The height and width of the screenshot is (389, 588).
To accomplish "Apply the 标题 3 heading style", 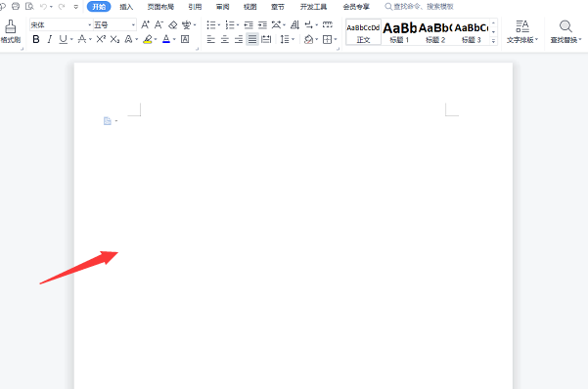I will 472,32.
